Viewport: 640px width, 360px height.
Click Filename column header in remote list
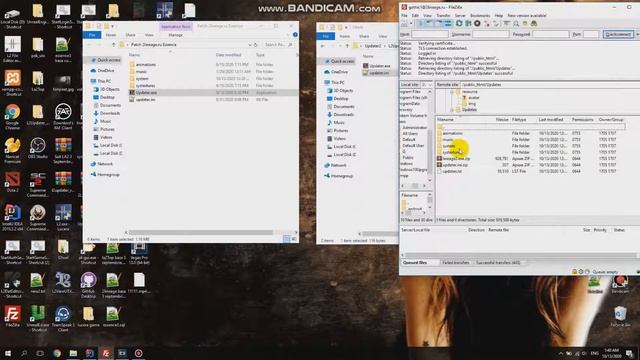click(x=445, y=120)
